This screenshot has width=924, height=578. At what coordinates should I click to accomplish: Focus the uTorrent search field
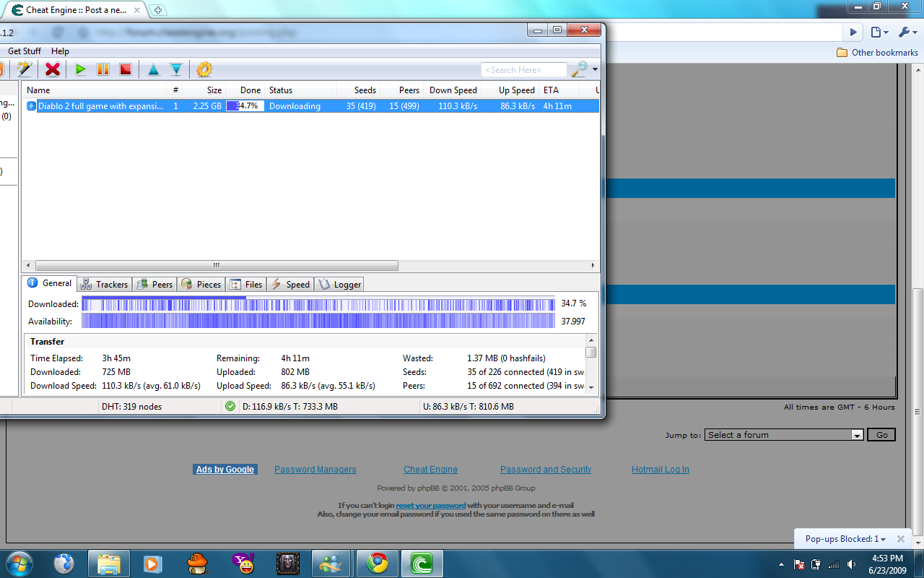[524, 70]
